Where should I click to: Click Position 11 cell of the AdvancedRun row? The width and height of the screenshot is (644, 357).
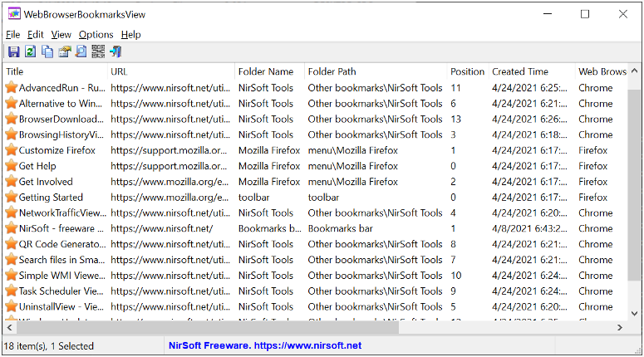tap(456, 87)
